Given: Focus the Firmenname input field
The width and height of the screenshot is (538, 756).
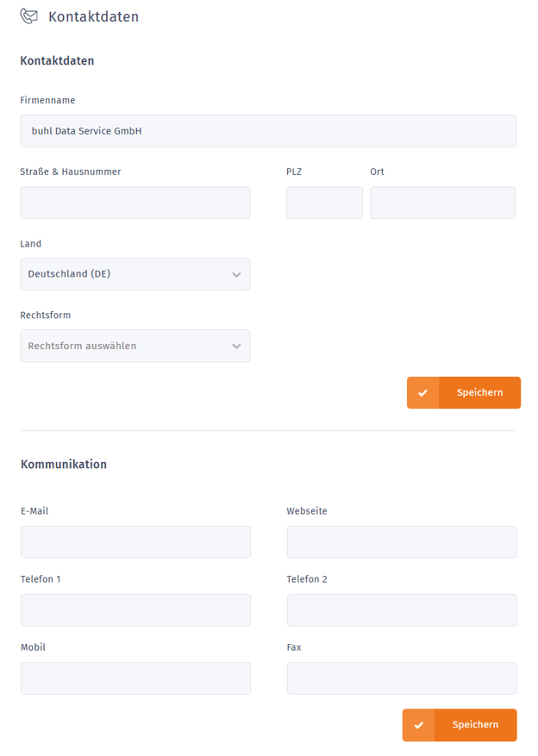Looking at the screenshot, I should [x=267, y=131].
